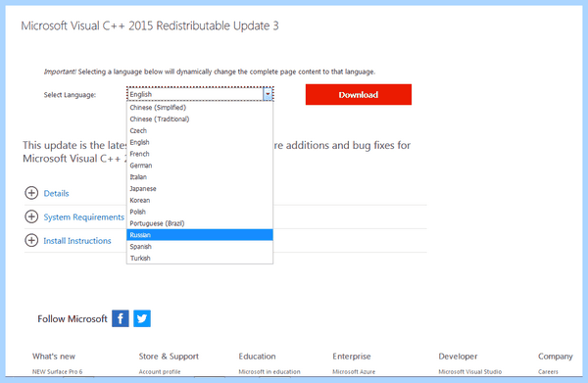The width and height of the screenshot is (588, 383).
Task: Click Microsoft Visual Studio footer link
Action: [x=469, y=372]
